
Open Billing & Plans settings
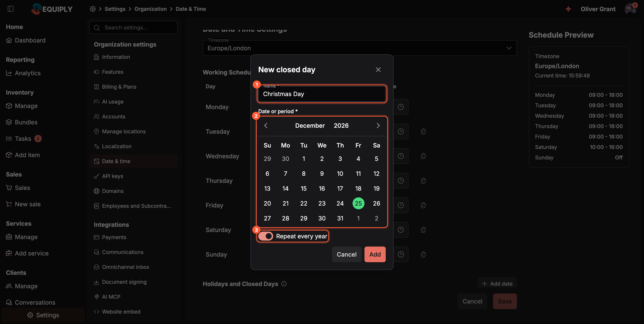[x=119, y=87]
